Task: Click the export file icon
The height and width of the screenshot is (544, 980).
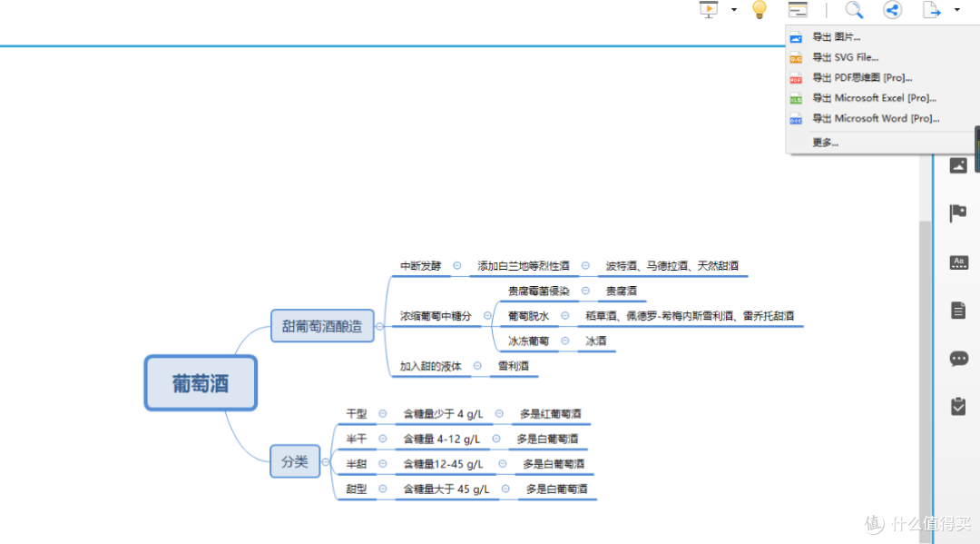Action: (x=931, y=10)
